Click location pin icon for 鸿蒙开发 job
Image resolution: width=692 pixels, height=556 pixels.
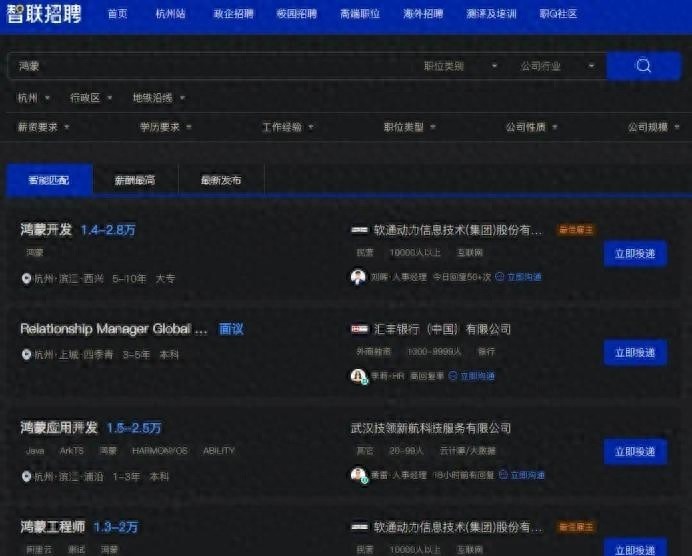(x=26, y=279)
